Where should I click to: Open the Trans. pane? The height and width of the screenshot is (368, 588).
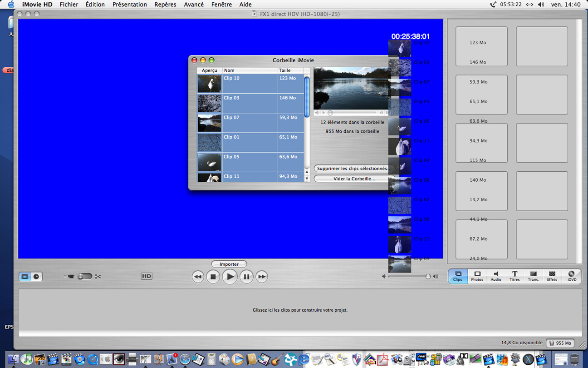coord(534,276)
